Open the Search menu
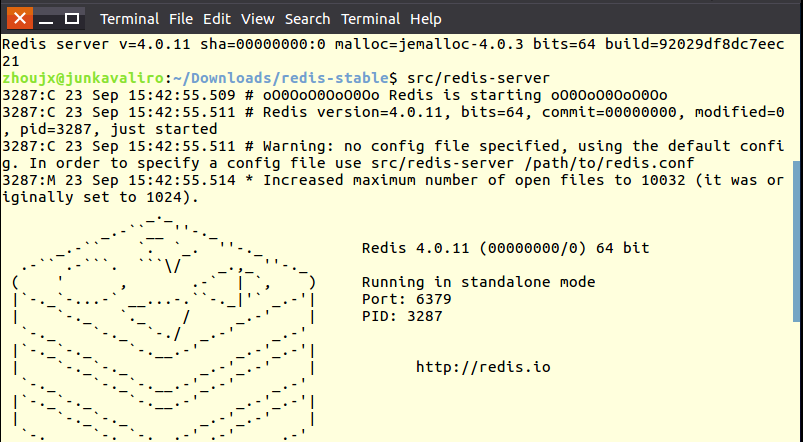 (x=307, y=19)
